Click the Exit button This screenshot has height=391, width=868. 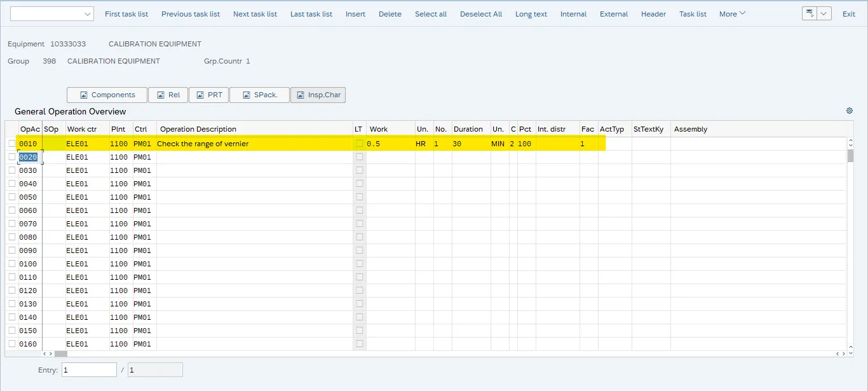click(x=848, y=14)
